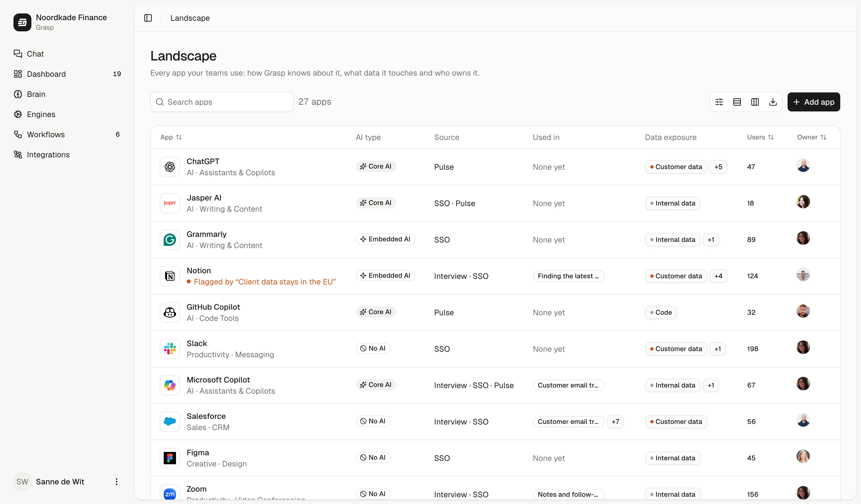Click the Figma owner avatar
Screen dimensions: 861x504
click(803, 457)
